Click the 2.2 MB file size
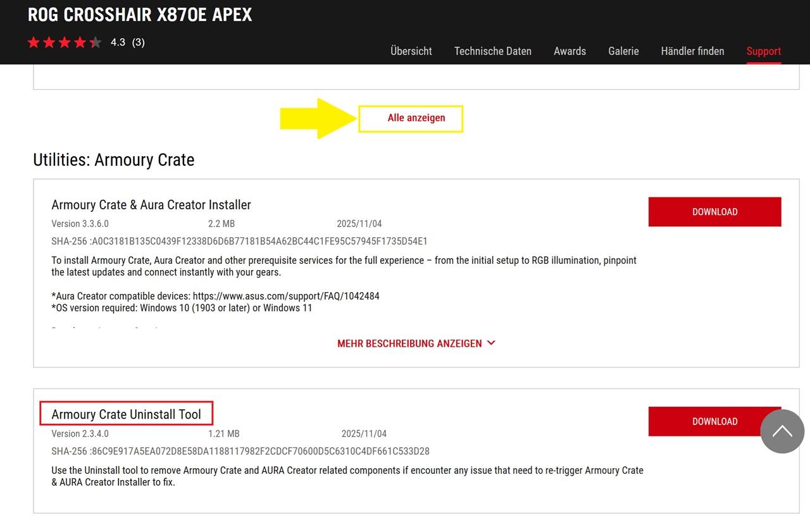This screenshot has width=810, height=532. tap(221, 224)
